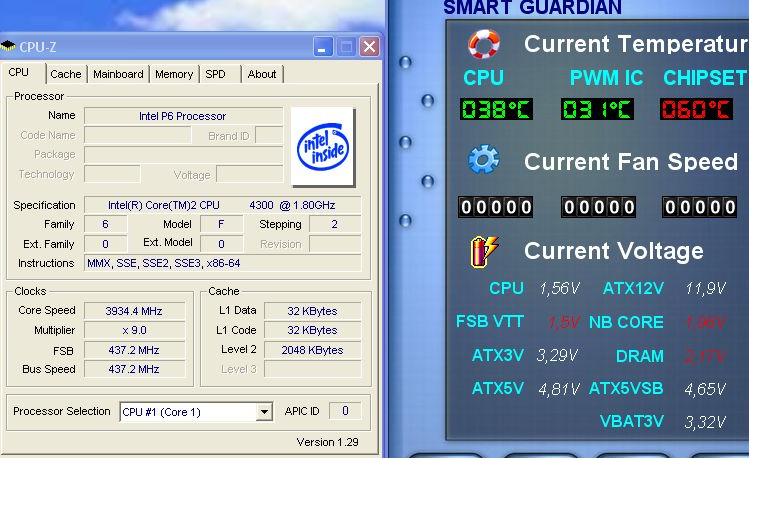Click the Current Voltage heading
This screenshot has height=531, width=776.
pyautogui.click(x=614, y=251)
